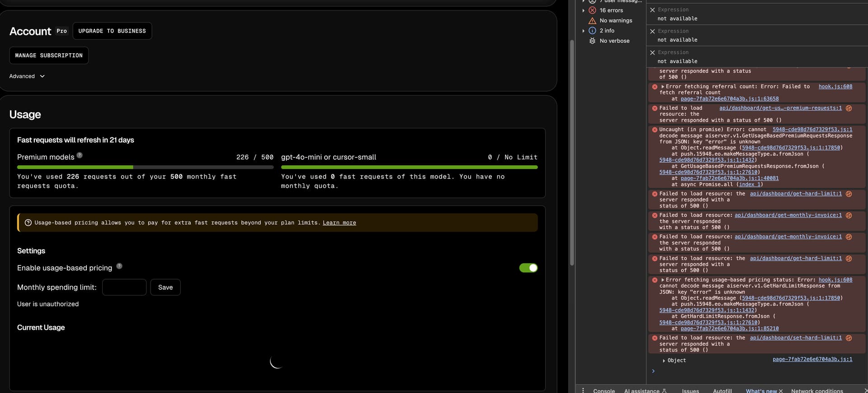The height and width of the screenshot is (393, 868).
Task: Click the '226 / 500' premium usage count
Action: click(255, 157)
